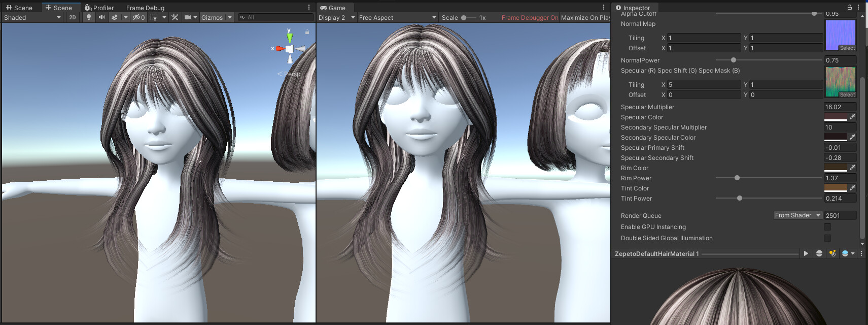The width and height of the screenshot is (868, 325).
Task: Open the Profiler tab
Action: click(x=99, y=8)
